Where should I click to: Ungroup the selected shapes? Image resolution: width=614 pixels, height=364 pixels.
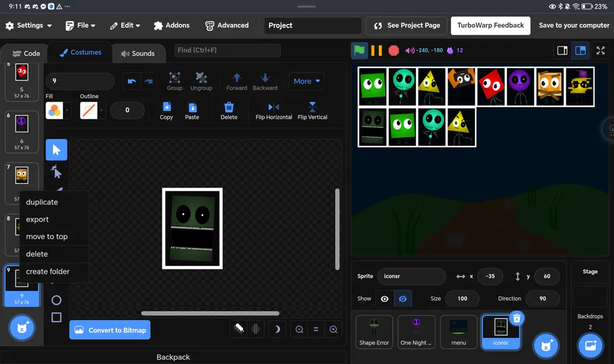point(201,81)
